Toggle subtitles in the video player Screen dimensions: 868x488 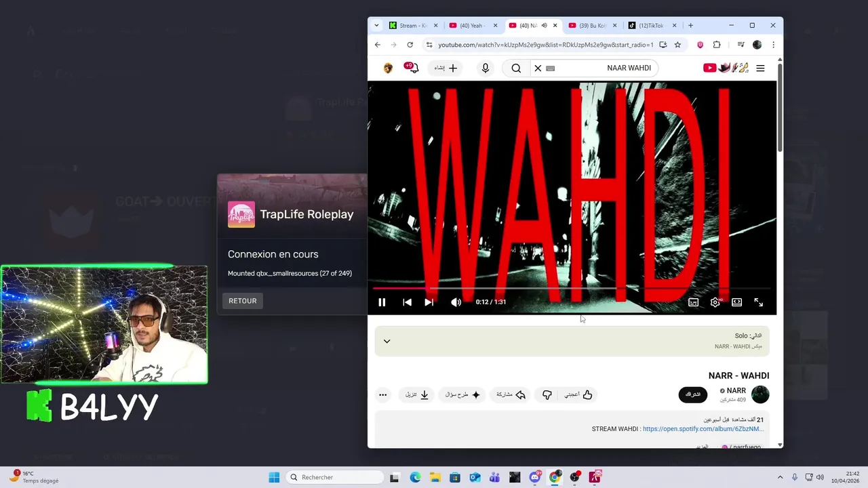coord(693,302)
